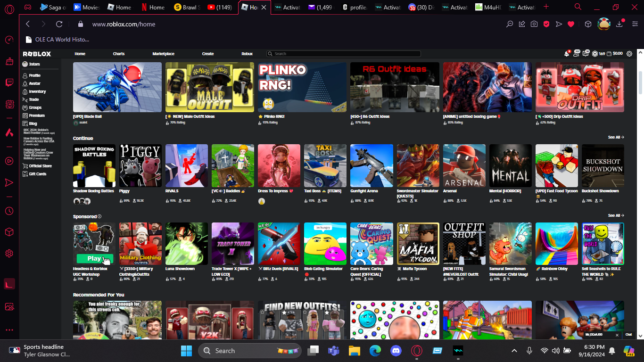This screenshot has height=362, width=644.
Task: Open GX Control speedometer in sidebar
Action: point(9,40)
